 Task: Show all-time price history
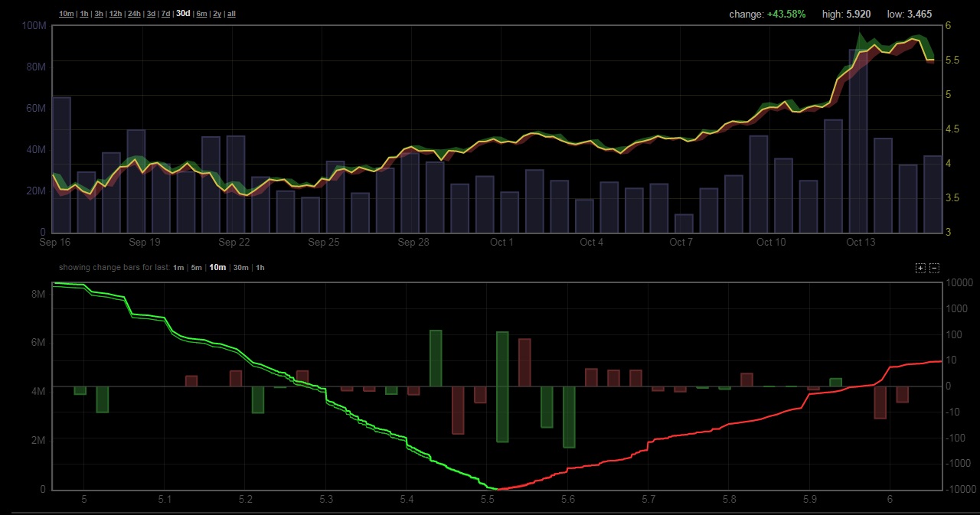point(231,14)
